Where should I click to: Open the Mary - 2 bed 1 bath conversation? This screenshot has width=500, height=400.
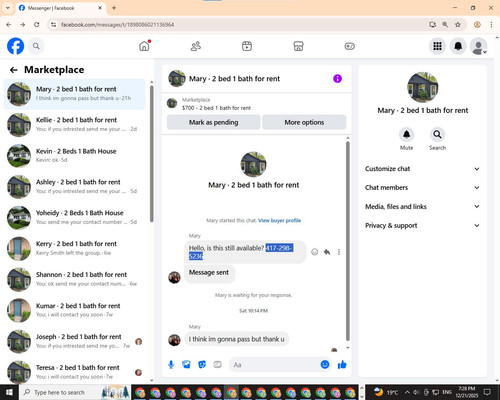coord(75,94)
